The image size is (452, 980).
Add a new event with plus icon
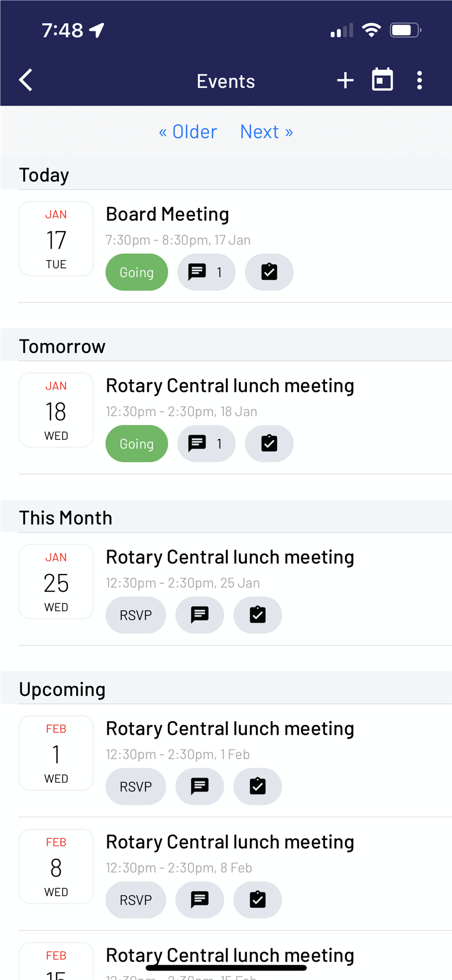345,80
